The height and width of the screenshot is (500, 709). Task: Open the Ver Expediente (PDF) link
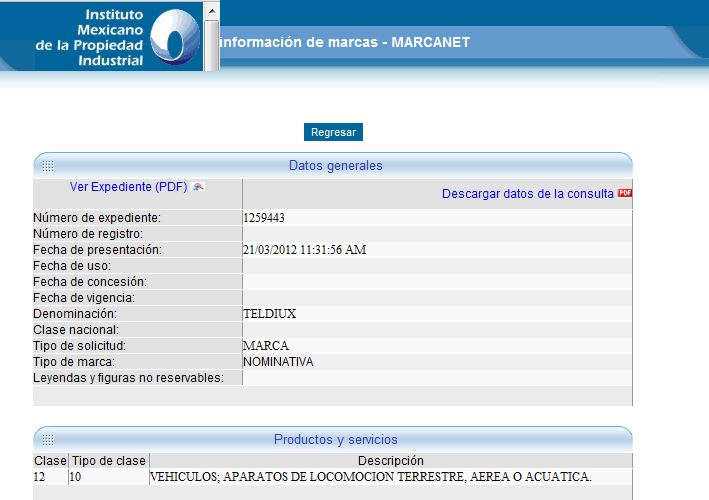(x=128, y=187)
